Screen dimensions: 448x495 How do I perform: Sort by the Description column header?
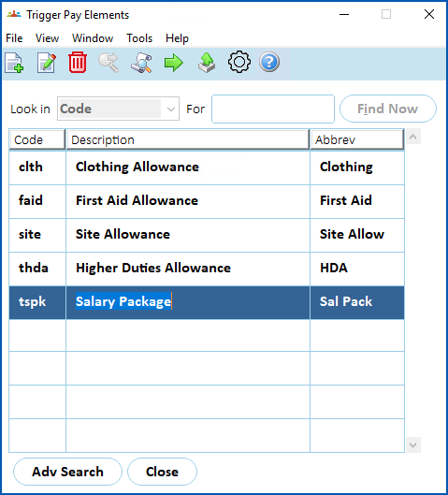[x=187, y=139]
